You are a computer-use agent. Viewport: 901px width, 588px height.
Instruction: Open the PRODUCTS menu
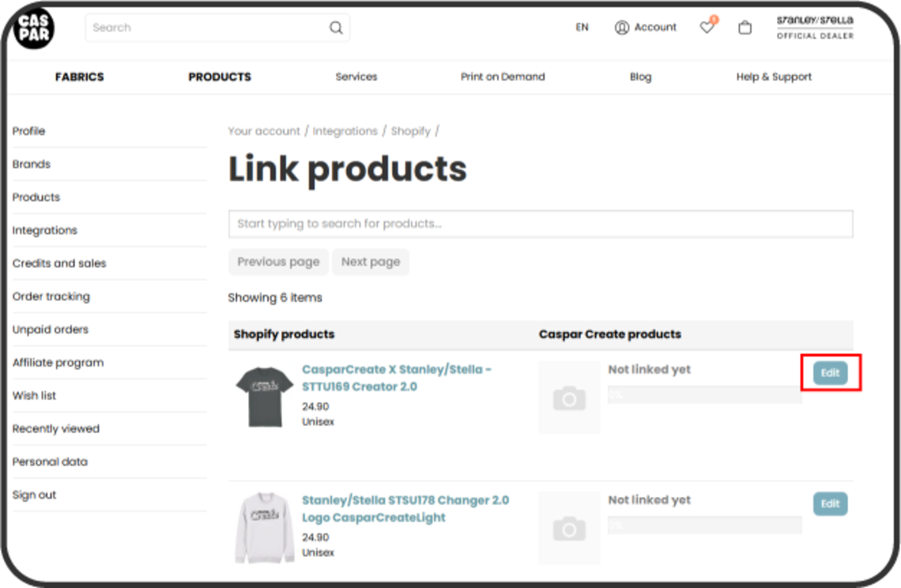[x=219, y=77]
